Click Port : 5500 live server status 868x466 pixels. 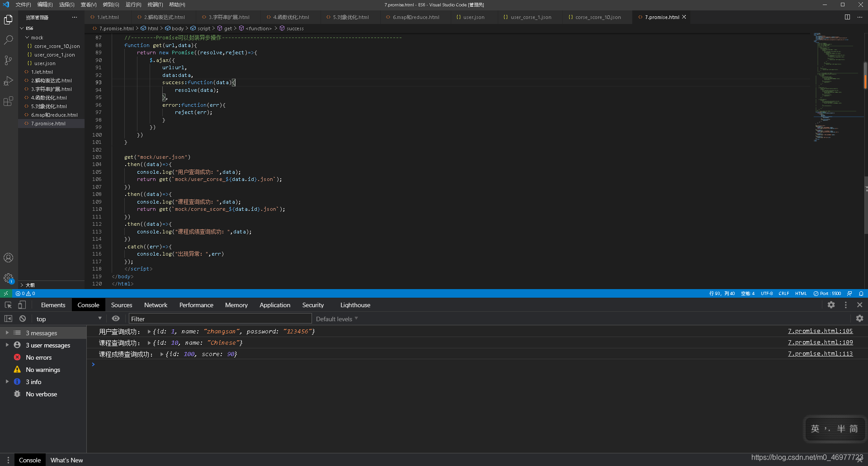click(827, 294)
